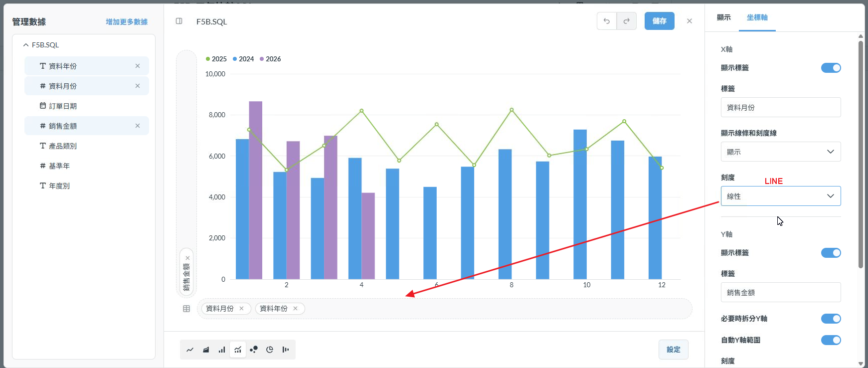Click the Y-axis 銷售金額 label input field
The image size is (868, 368).
780,292
